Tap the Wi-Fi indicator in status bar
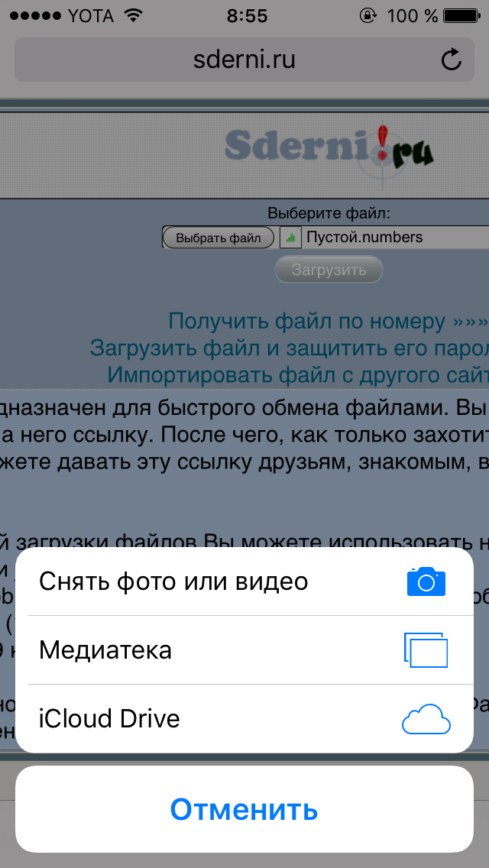 pos(134,16)
